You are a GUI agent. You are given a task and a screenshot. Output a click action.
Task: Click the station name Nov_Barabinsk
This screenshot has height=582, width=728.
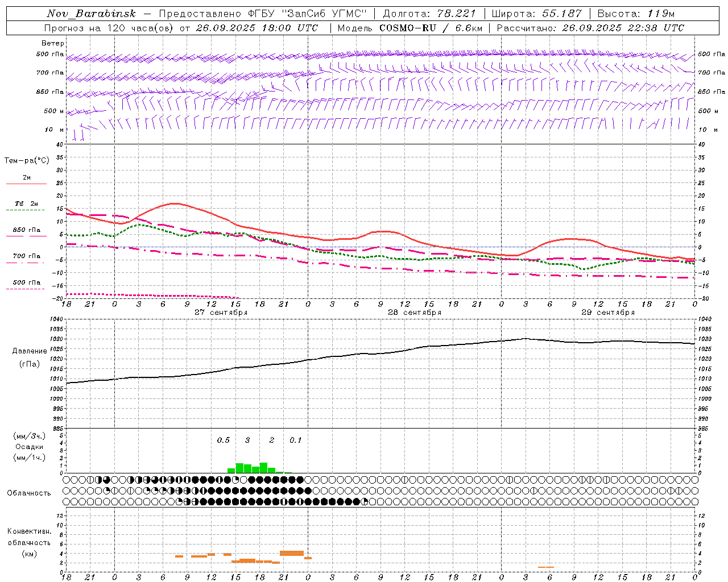coord(92,14)
